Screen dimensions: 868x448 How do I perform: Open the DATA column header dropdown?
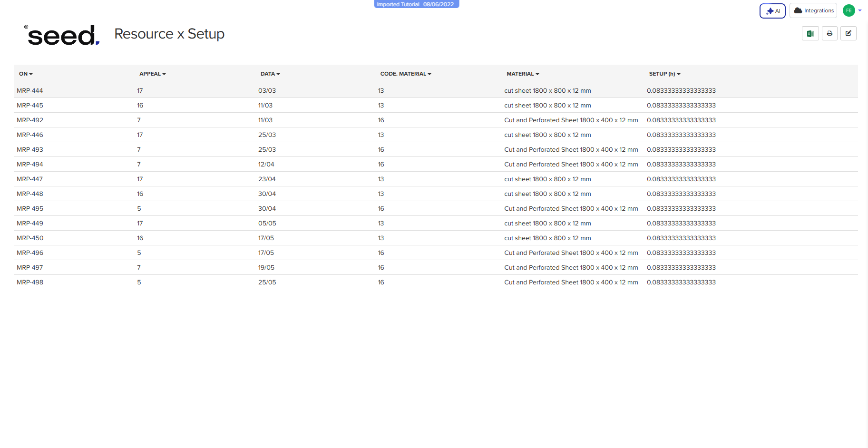pos(270,74)
